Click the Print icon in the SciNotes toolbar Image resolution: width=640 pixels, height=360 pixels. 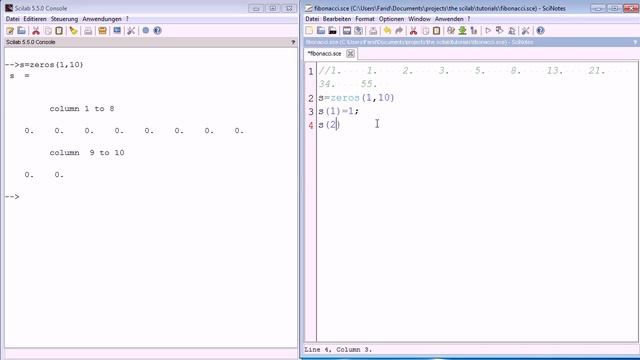pyautogui.click(x=373, y=31)
